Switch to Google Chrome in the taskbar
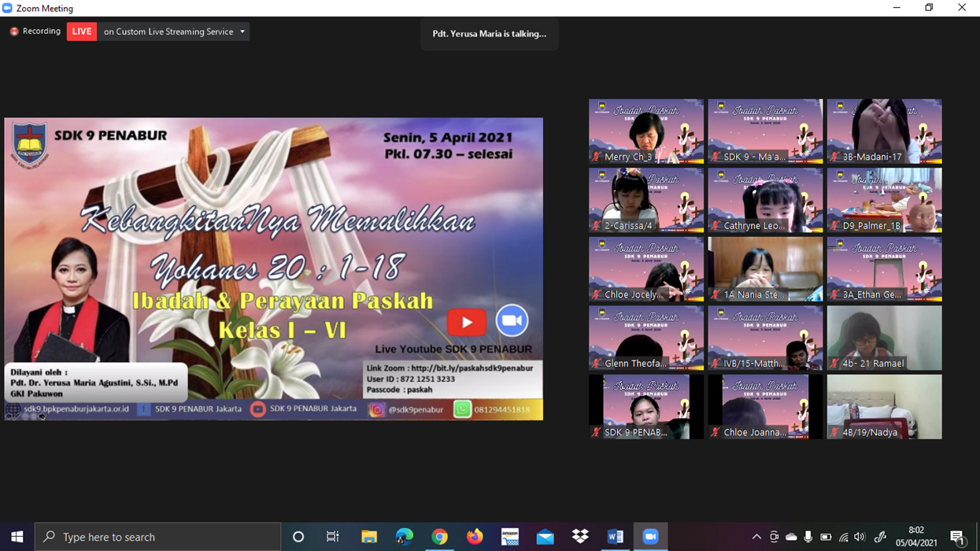Screen dimensions: 980x551 (439, 537)
